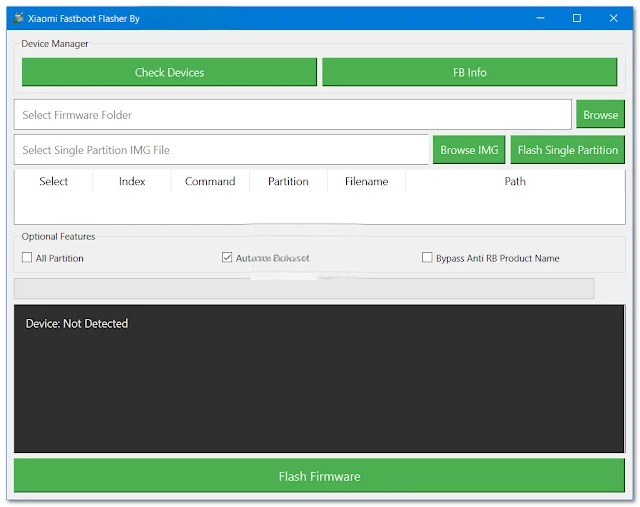Click the Partition column header

click(288, 181)
